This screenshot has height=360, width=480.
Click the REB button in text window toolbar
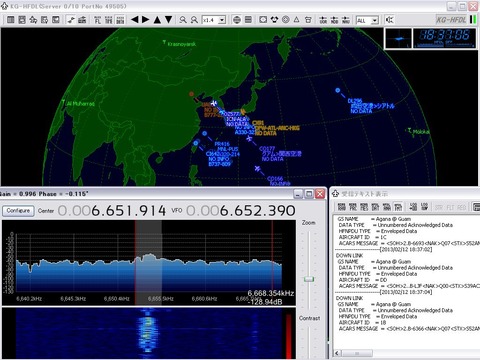(x=462, y=207)
